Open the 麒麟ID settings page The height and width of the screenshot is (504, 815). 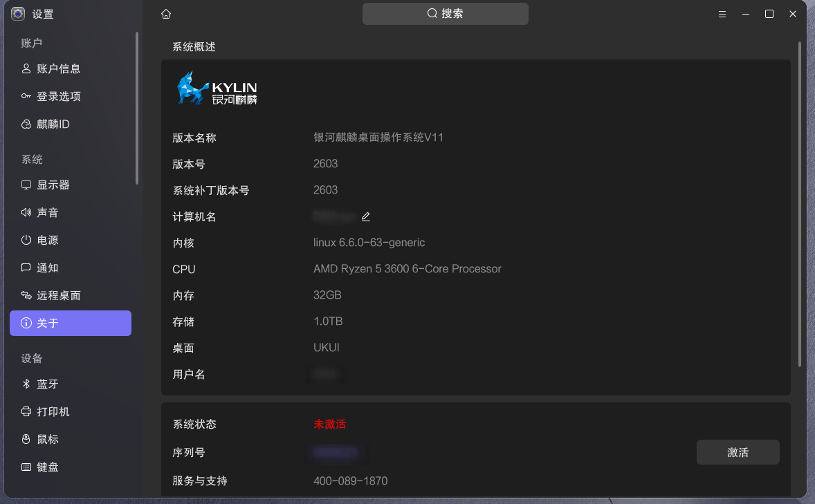53,124
